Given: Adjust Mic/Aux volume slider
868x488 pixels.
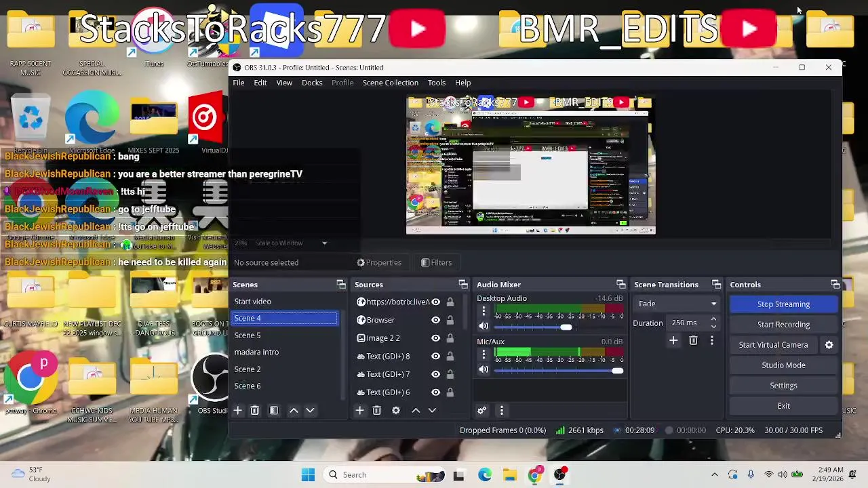Looking at the screenshot, I should click(x=559, y=370).
